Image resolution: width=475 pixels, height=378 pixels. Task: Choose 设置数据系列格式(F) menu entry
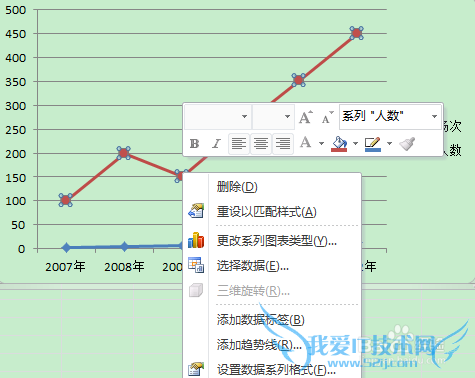[x=272, y=369]
